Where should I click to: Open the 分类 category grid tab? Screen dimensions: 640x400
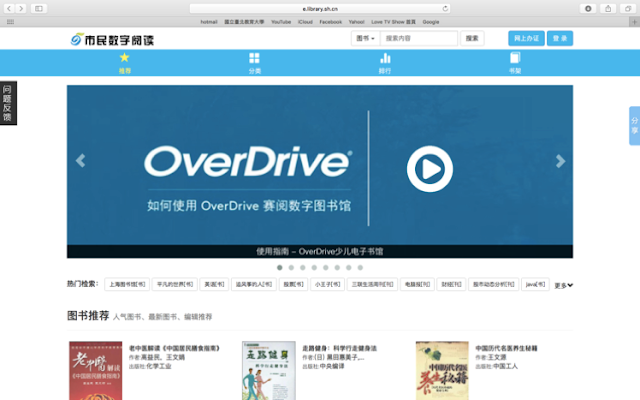coord(254,63)
